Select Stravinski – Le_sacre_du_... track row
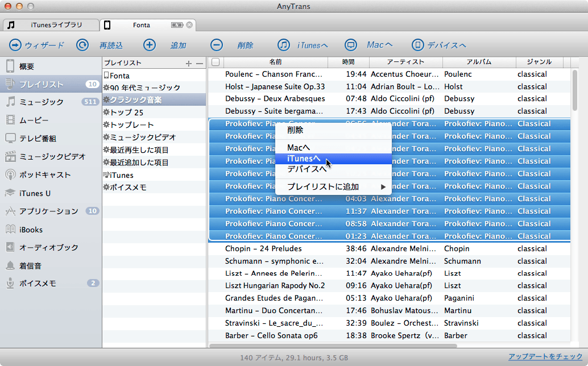The height and width of the screenshot is (366, 588). 389,323
